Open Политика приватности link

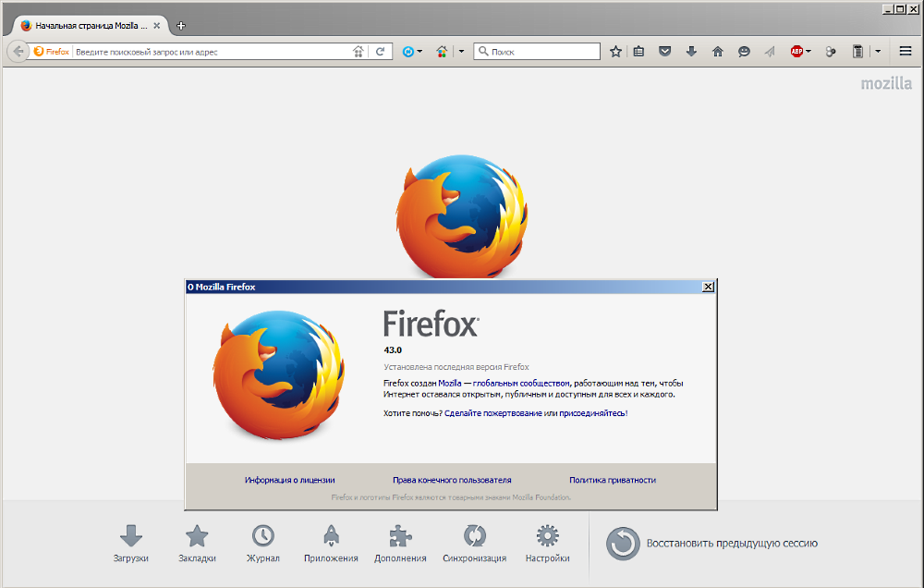tap(613, 480)
